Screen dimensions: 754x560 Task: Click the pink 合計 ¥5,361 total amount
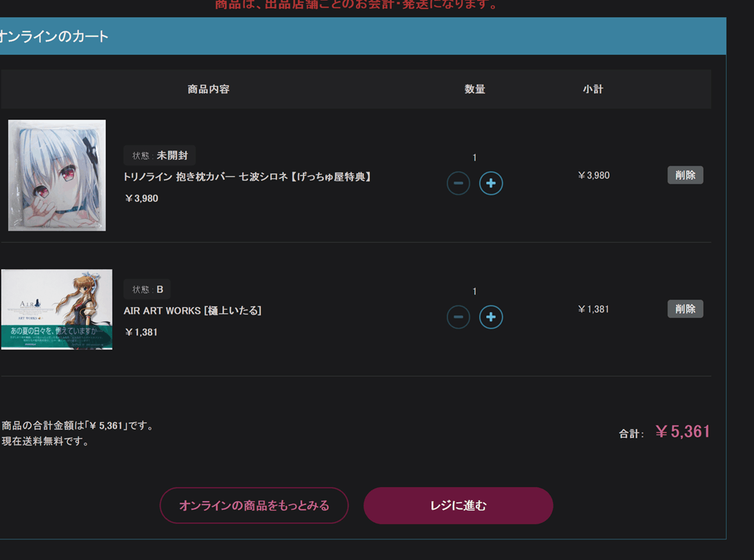(682, 432)
